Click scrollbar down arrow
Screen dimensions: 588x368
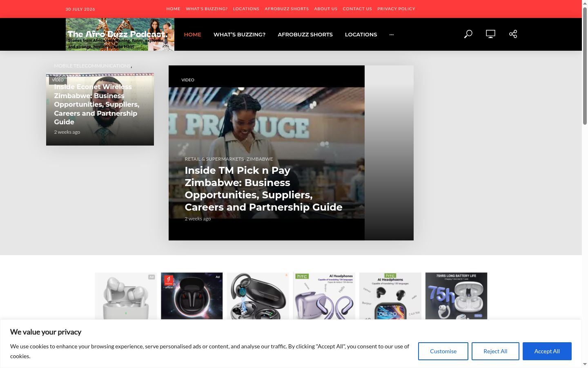[x=585, y=364]
